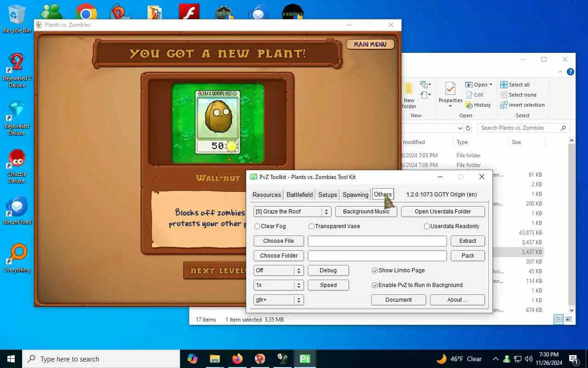Click the Choose Folder button
This screenshot has width=588, height=368.
[278, 256]
